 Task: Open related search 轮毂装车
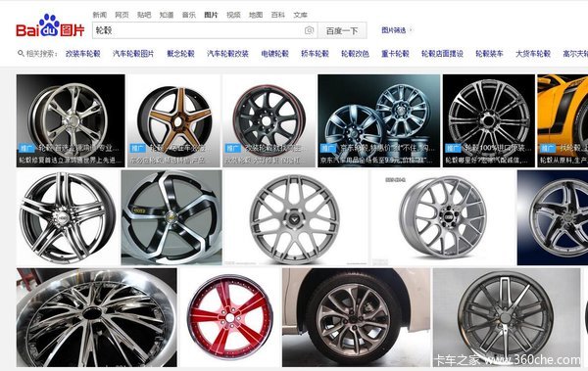pos(489,54)
